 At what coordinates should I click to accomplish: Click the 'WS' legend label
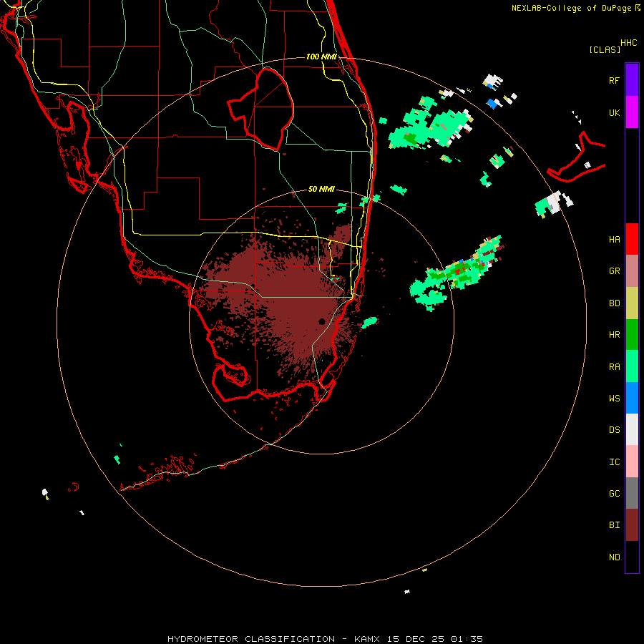click(x=614, y=398)
